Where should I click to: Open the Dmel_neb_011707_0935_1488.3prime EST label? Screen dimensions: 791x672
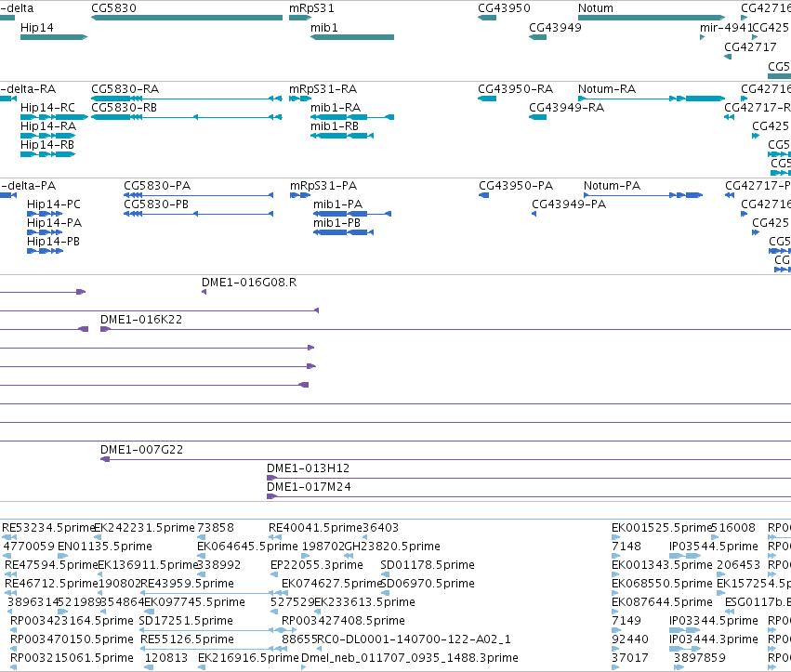pos(410,658)
